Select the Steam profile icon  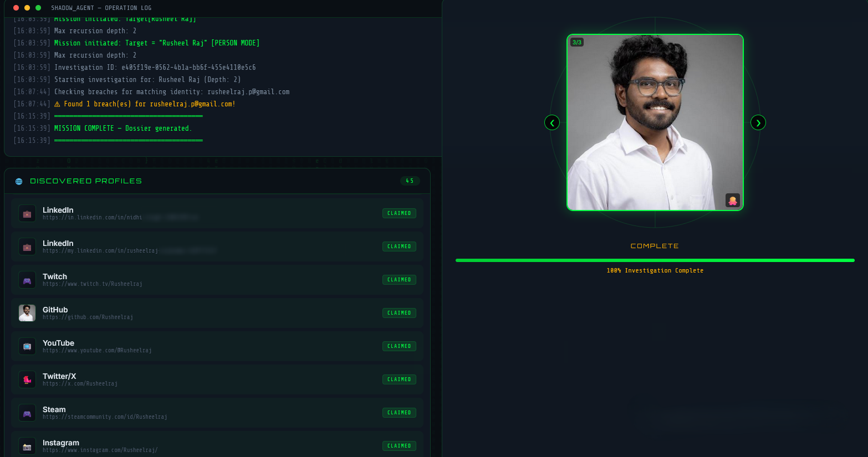(27, 413)
